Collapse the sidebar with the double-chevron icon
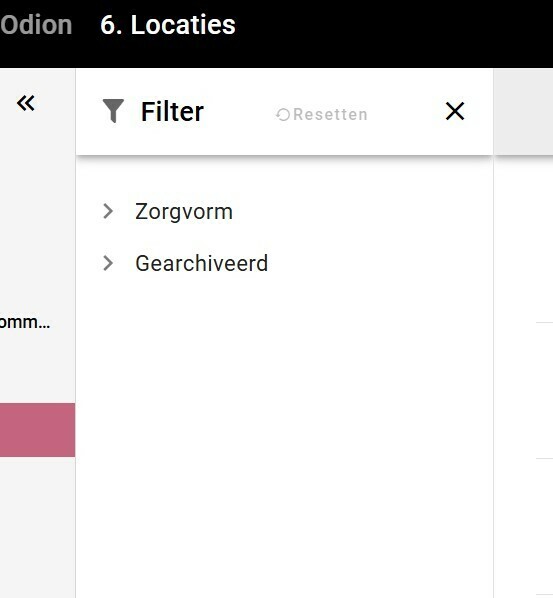This screenshot has height=598, width=553. pos(26,103)
